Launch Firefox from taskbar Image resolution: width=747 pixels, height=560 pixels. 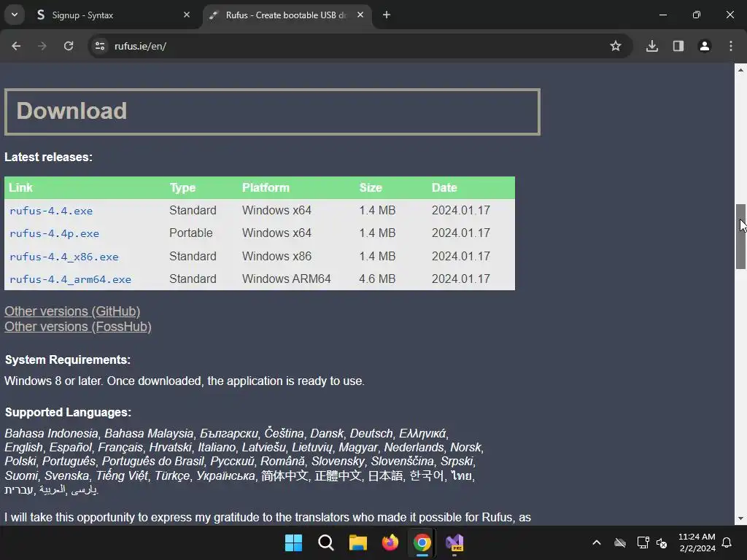[x=390, y=542]
